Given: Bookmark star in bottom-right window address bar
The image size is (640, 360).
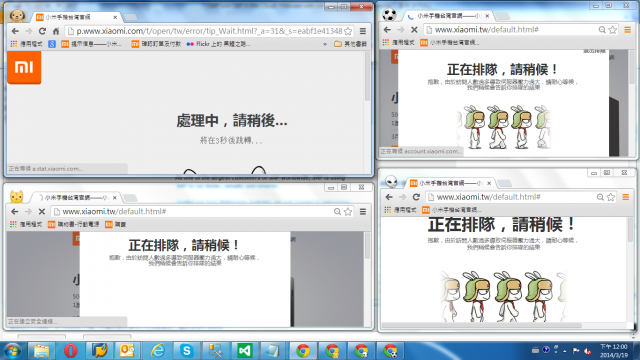Looking at the screenshot, I should click(611, 197).
